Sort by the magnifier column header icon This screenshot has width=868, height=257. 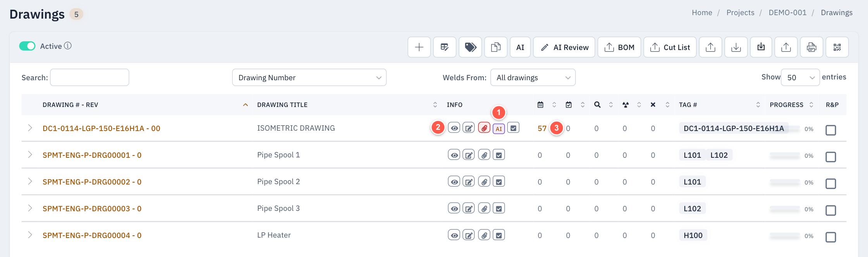598,105
